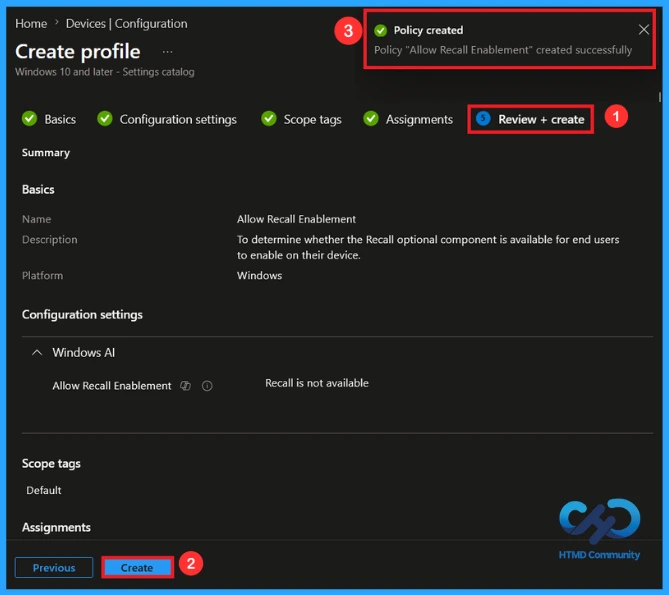Navigate to Home breadcrumb
Screen dimensions: 669x595
[x=31, y=23]
